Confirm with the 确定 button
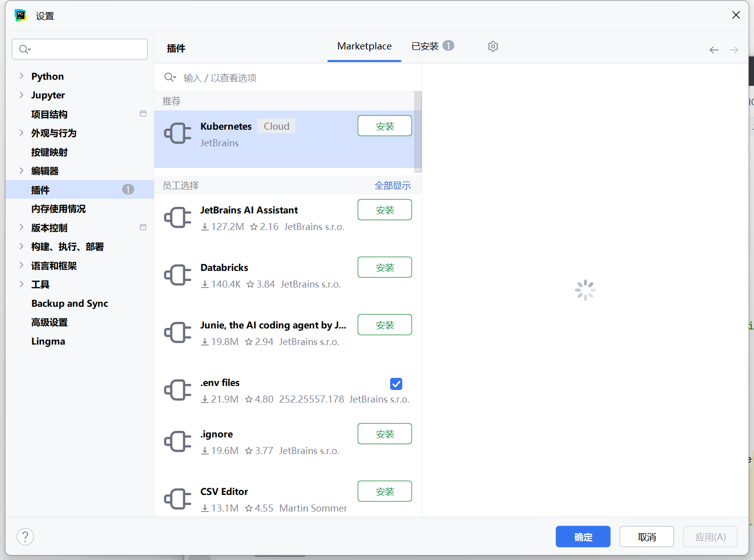754x560 pixels. click(x=583, y=537)
